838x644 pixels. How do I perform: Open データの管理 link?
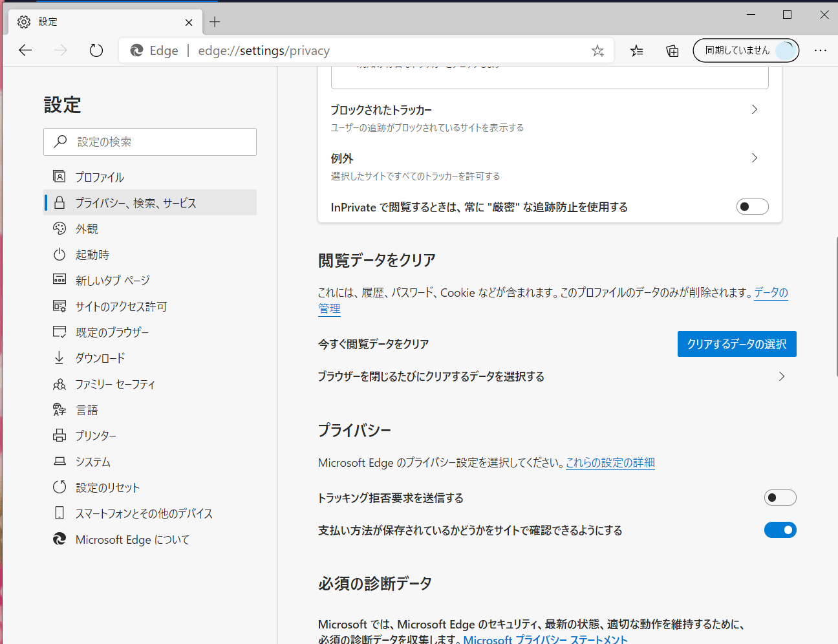pyautogui.click(x=771, y=293)
